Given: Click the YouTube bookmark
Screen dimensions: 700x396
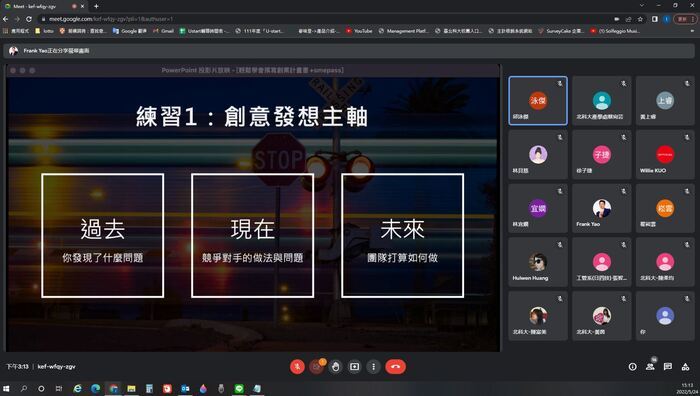Looking at the screenshot, I should click(x=359, y=31).
